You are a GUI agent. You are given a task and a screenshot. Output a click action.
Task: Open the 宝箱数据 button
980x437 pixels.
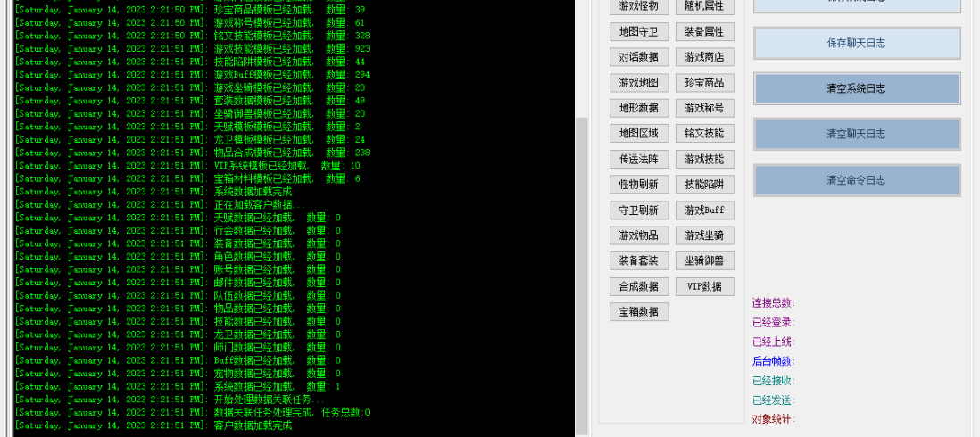(639, 312)
